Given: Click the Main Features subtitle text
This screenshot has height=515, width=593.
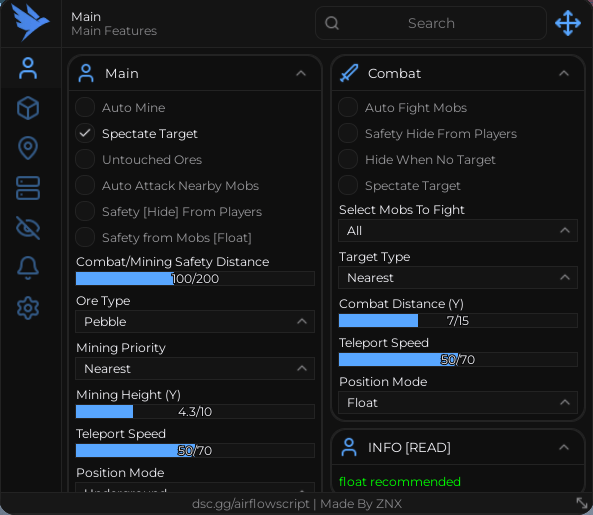Looking at the screenshot, I should [x=114, y=31].
